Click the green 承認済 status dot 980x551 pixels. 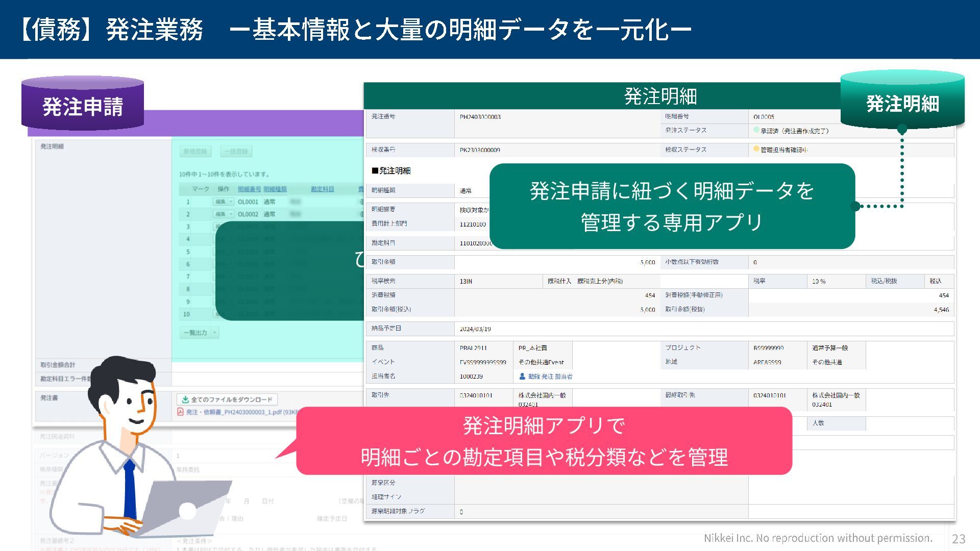756,130
